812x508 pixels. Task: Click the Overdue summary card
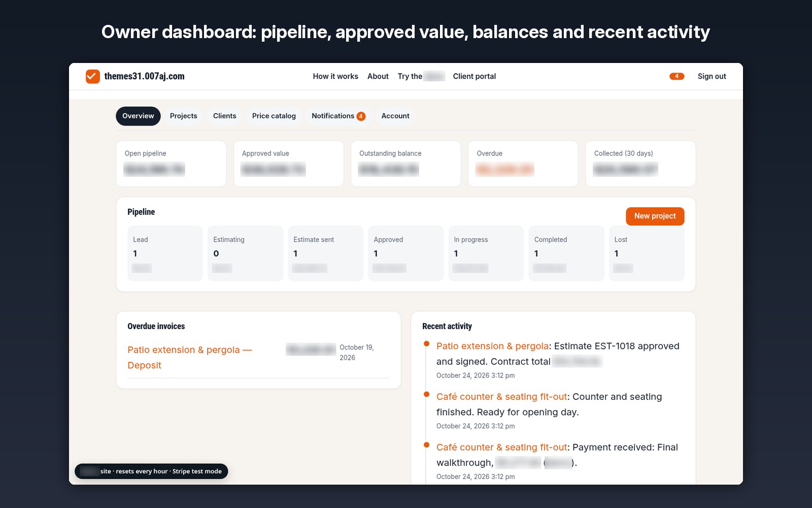click(523, 164)
